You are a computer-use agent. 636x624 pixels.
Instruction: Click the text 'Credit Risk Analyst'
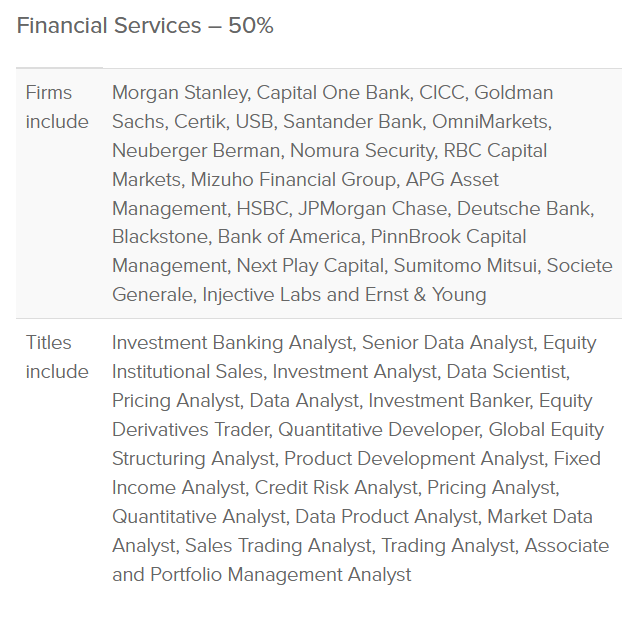click(336, 488)
